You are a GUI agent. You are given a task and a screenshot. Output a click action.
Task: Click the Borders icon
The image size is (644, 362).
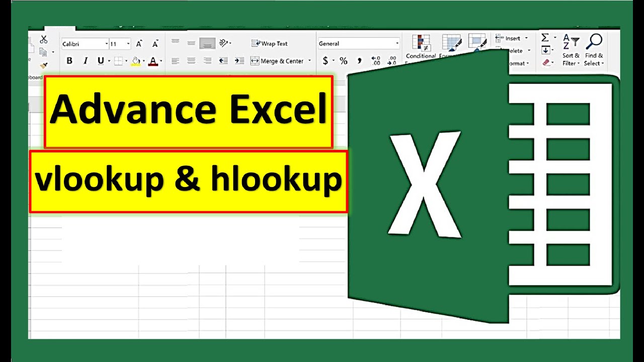[x=119, y=61]
